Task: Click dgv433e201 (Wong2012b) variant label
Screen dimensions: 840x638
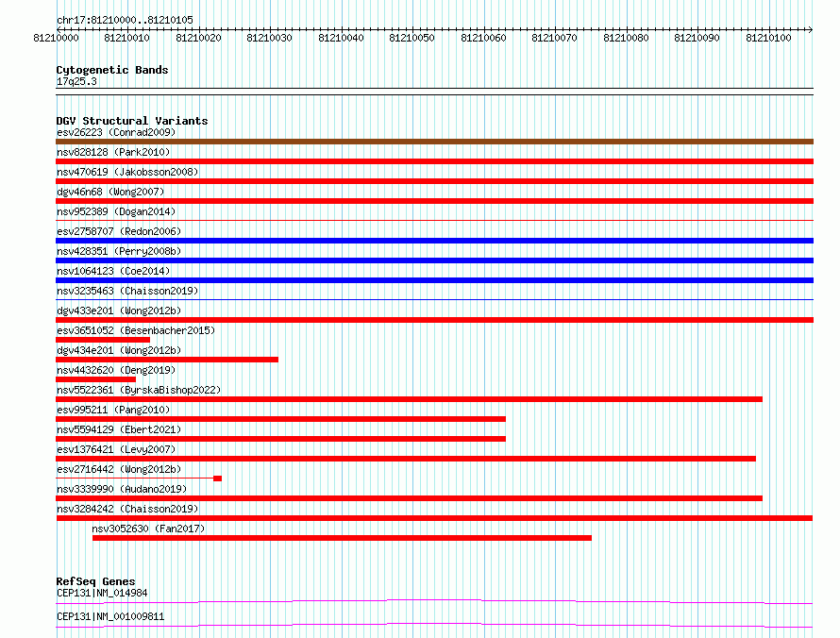Action: (x=119, y=311)
